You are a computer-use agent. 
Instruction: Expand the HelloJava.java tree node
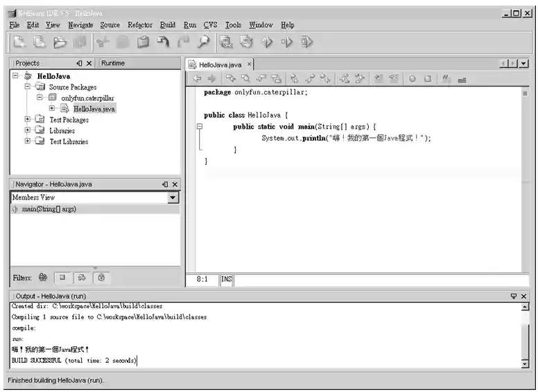coord(51,108)
